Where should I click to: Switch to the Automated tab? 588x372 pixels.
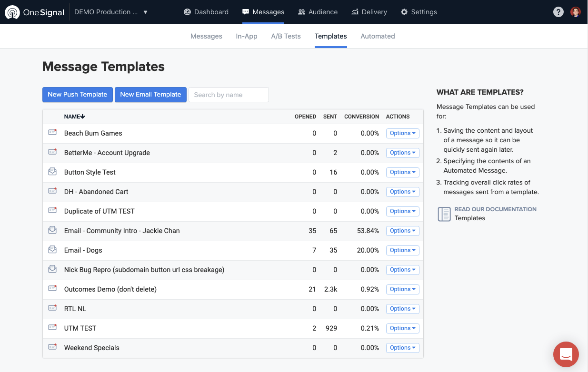[378, 36]
